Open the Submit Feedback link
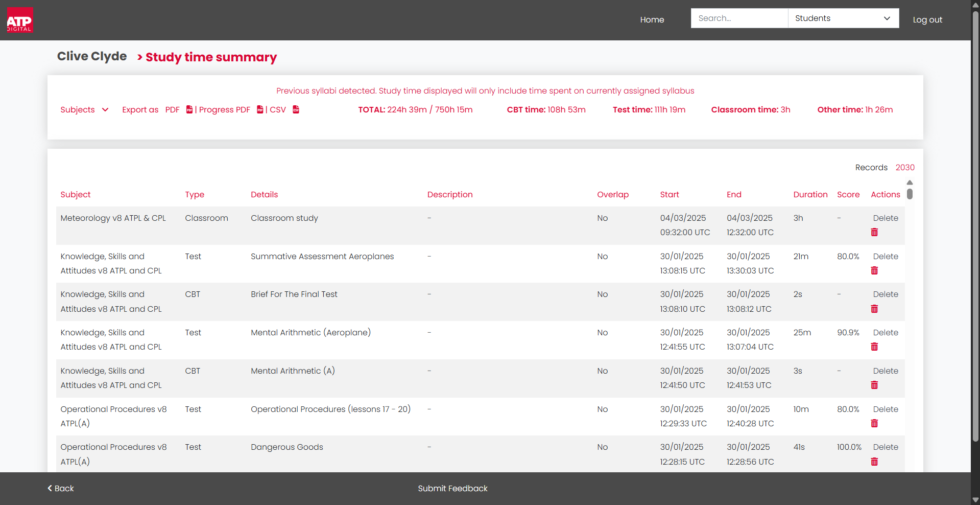Screen dimensions: 980x505 (x=452, y=488)
